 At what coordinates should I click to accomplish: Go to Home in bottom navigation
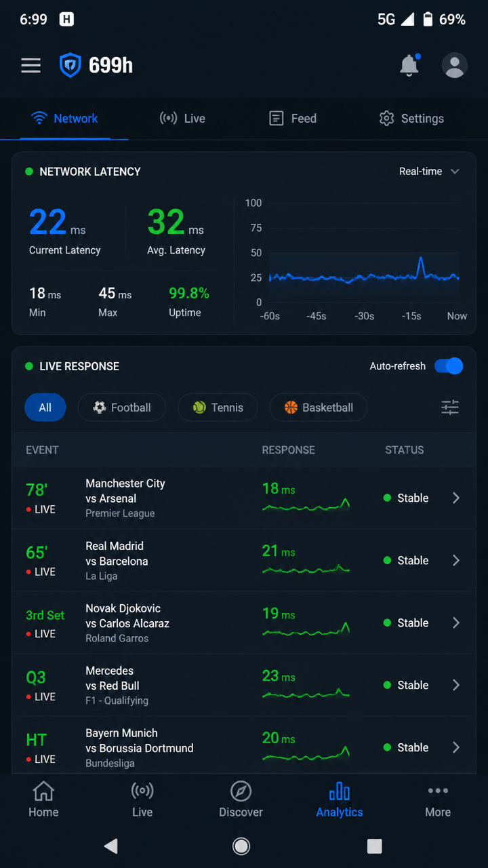coord(43,800)
